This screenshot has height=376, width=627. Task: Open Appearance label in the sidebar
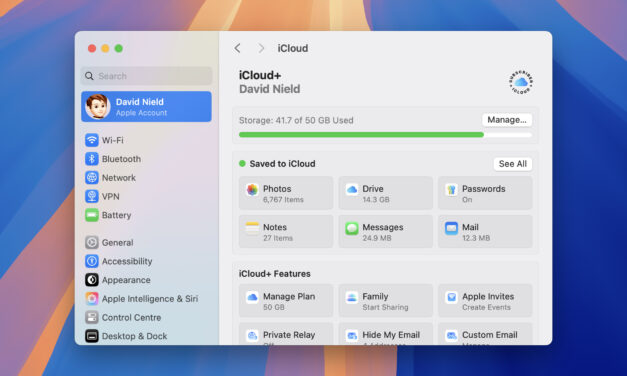(126, 280)
